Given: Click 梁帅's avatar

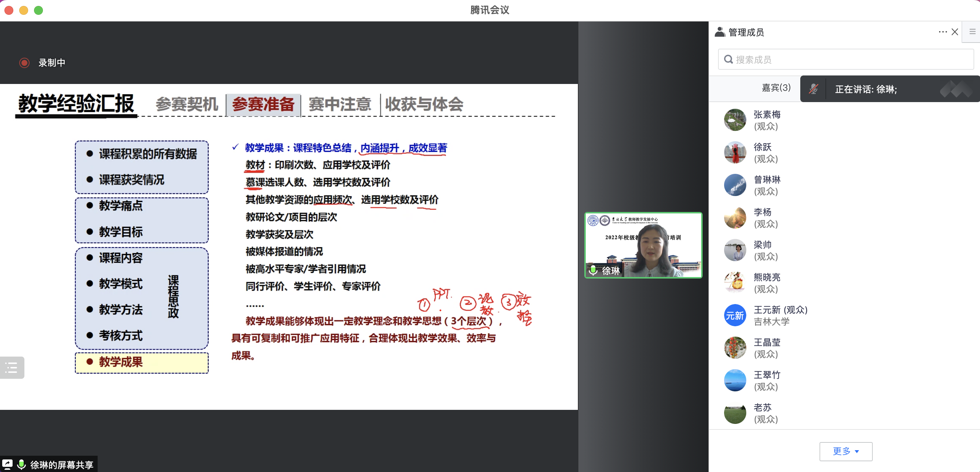Looking at the screenshot, I should (x=734, y=250).
